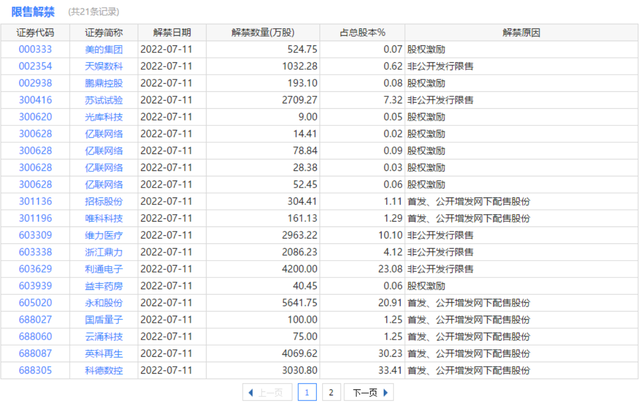Open 苏试试验 stock name link
Screen dimensions: 640x405
point(104,100)
